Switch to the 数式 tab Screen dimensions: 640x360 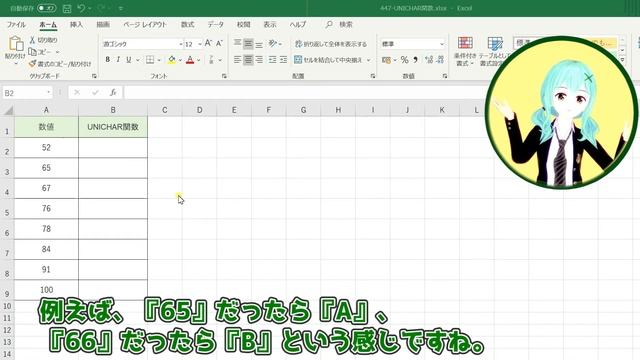187,24
